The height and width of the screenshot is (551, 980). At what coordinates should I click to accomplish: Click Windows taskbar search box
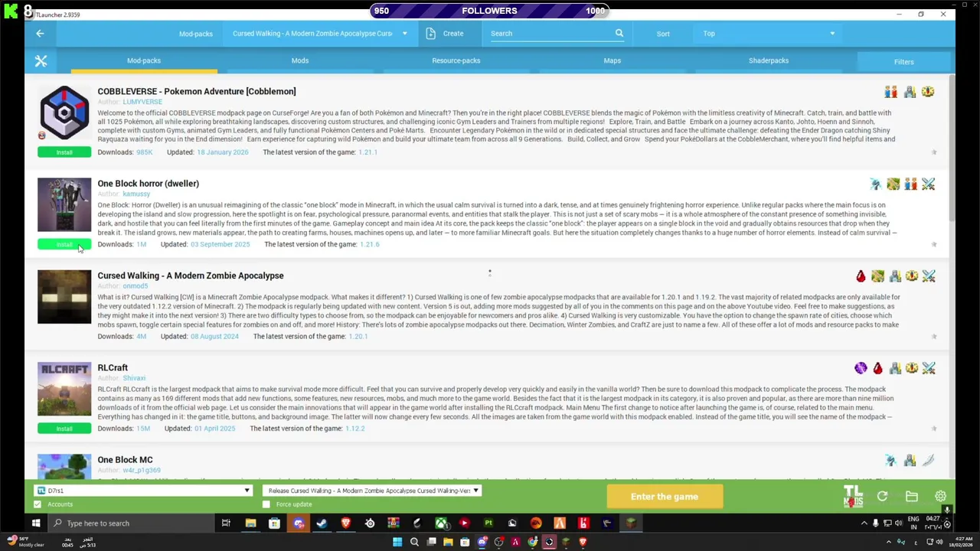click(131, 523)
